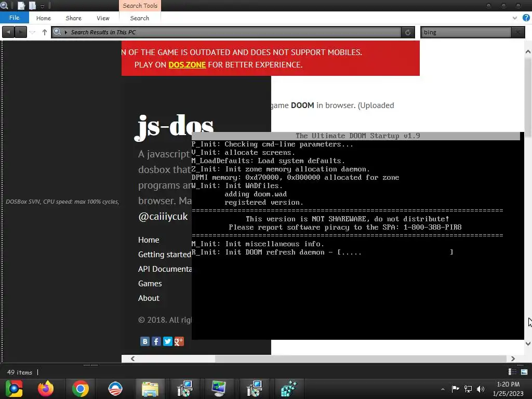Image resolution: width=532 pixels, height=399 pixels.
Task: Click the New folder icon in quick access toolbar
Action: pyautogui.click(x=33, y=5)
